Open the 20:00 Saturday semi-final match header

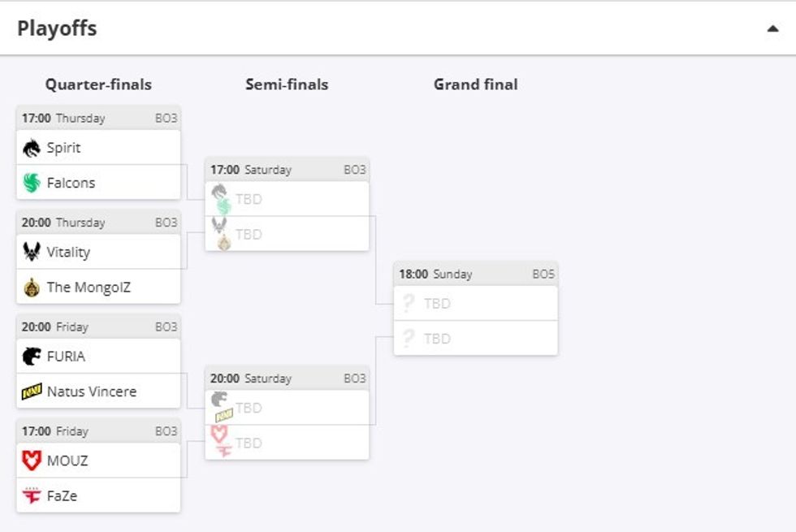coord(287,378)
